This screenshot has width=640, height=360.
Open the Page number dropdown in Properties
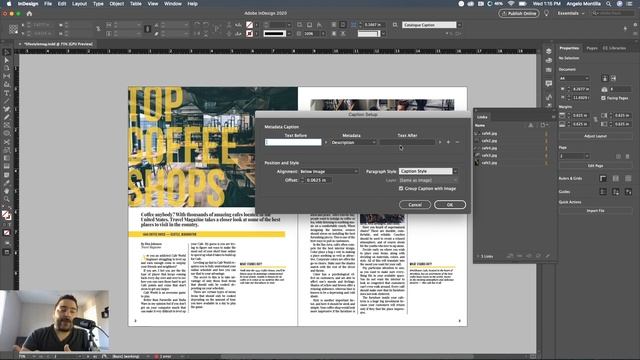[574, 156]
